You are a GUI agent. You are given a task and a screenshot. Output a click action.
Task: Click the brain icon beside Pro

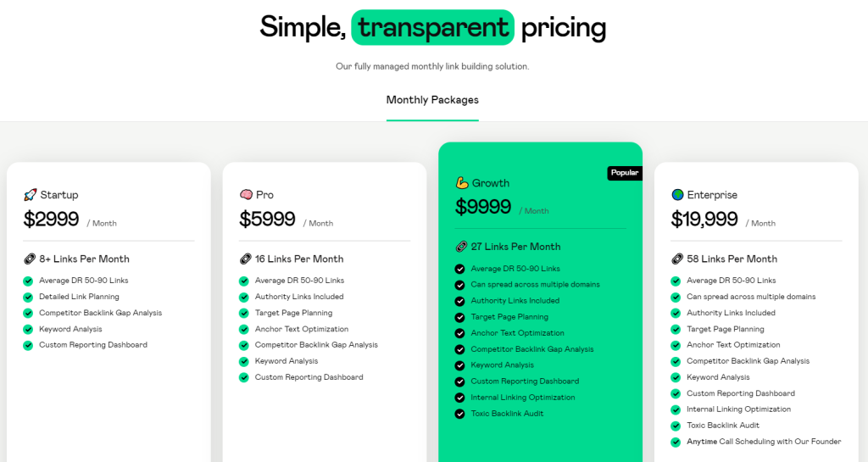coord(246,195)
